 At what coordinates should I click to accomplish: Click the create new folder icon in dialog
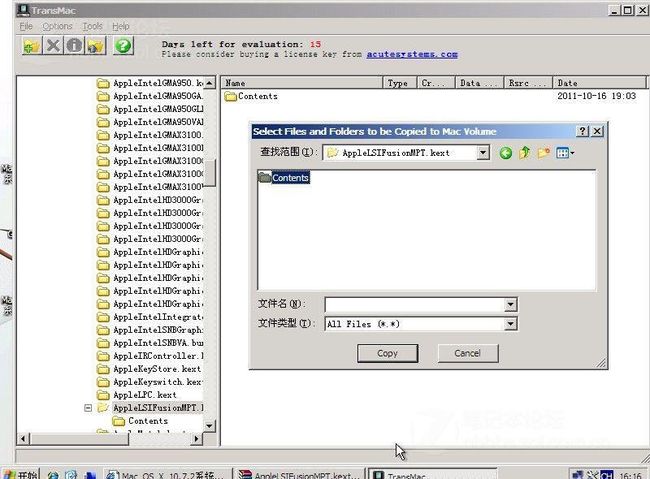coord(544,153)
